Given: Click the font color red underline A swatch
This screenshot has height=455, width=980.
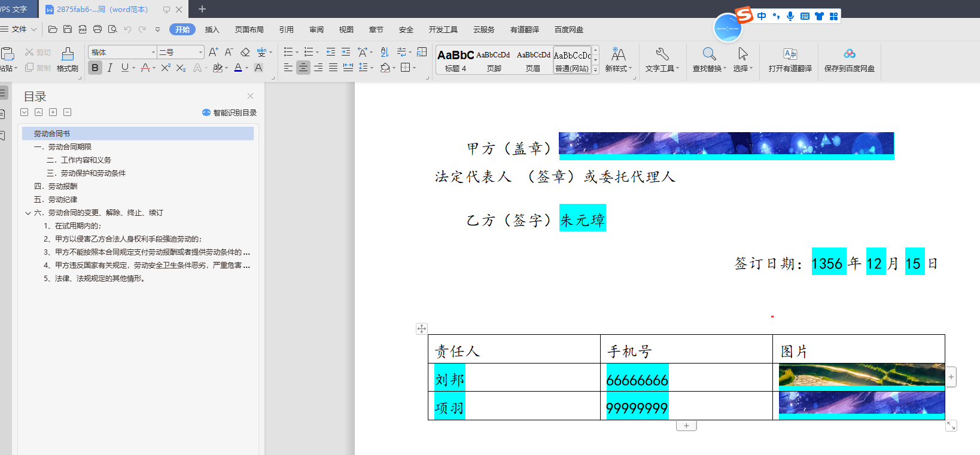Looking at the screenshot, I should (x=145, y=68).
